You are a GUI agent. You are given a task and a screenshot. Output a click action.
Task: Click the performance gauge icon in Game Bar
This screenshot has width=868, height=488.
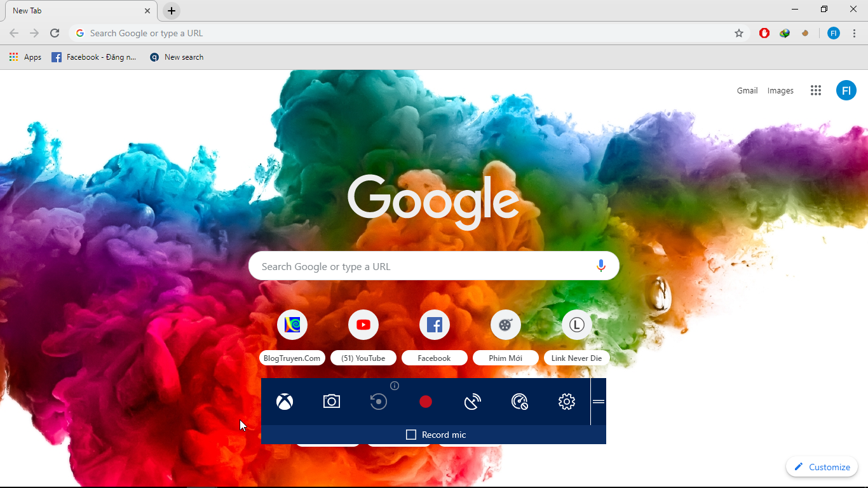click(519, 402)
